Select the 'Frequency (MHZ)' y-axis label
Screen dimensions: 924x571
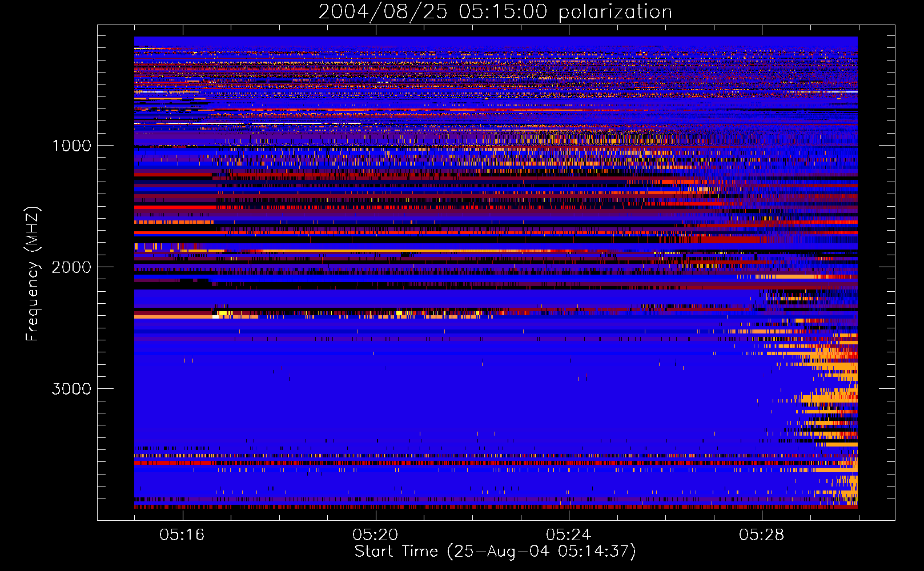coord(33,274)
